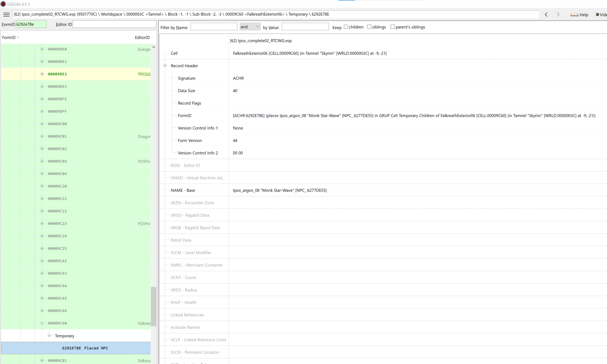Click the Form Version value 44
This screenshot has width=607, height=364.
[235, 141]
